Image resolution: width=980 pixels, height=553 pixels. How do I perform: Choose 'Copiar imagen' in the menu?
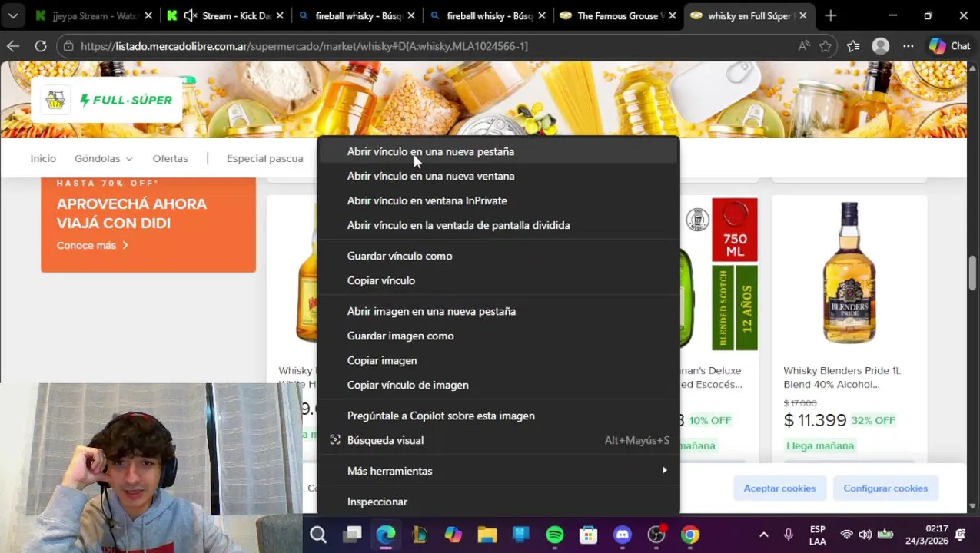pos(498,360)
